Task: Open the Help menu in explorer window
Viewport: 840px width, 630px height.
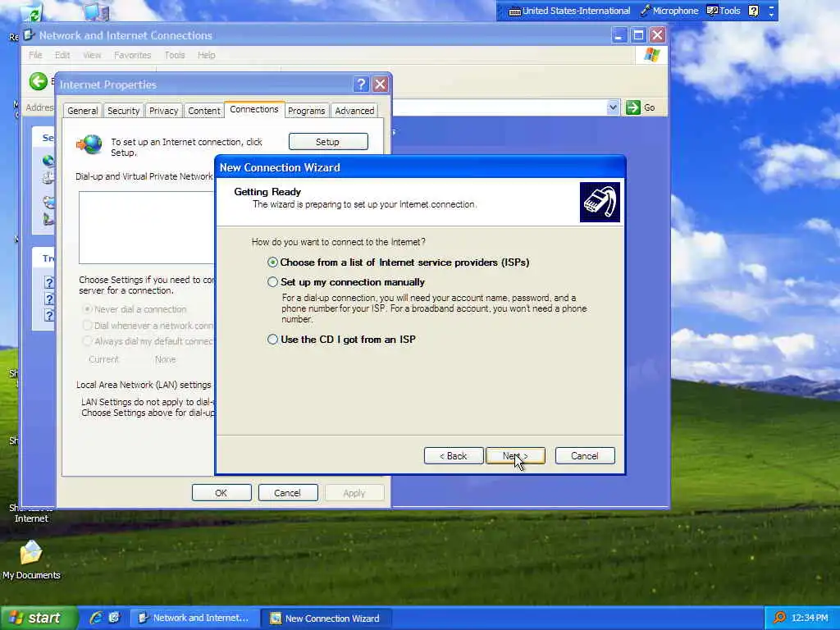Action: point(206,55)
